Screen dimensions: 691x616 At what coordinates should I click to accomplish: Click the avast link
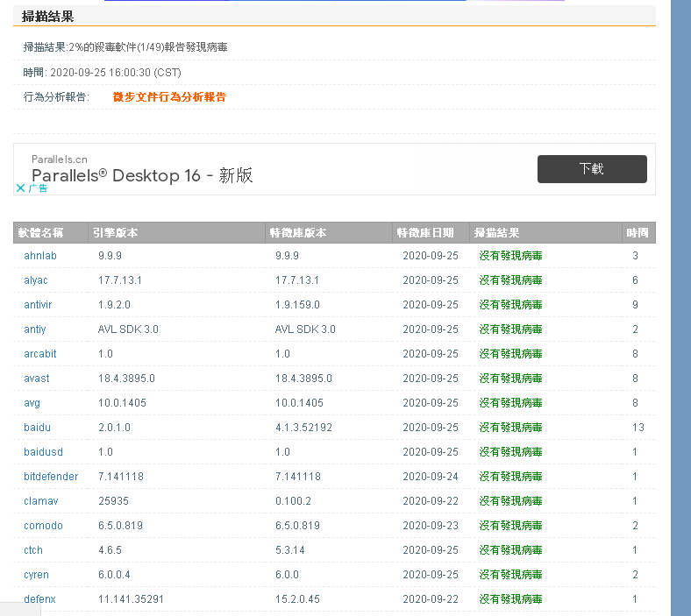pos(37,379)
